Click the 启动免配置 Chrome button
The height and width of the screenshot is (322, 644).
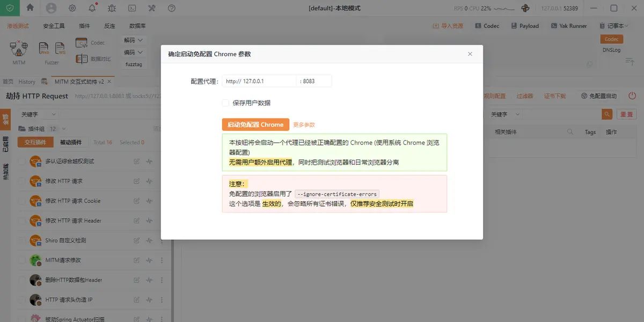255,124
